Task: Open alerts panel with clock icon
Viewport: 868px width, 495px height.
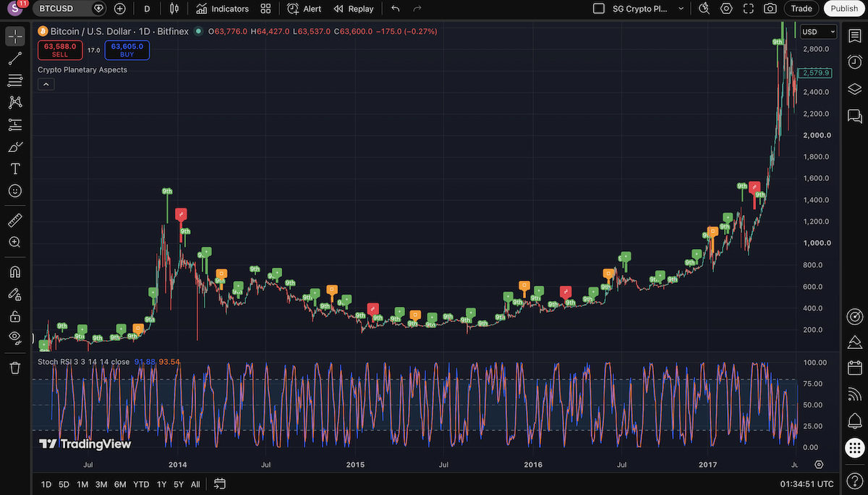Action: [x=854, y=63]
